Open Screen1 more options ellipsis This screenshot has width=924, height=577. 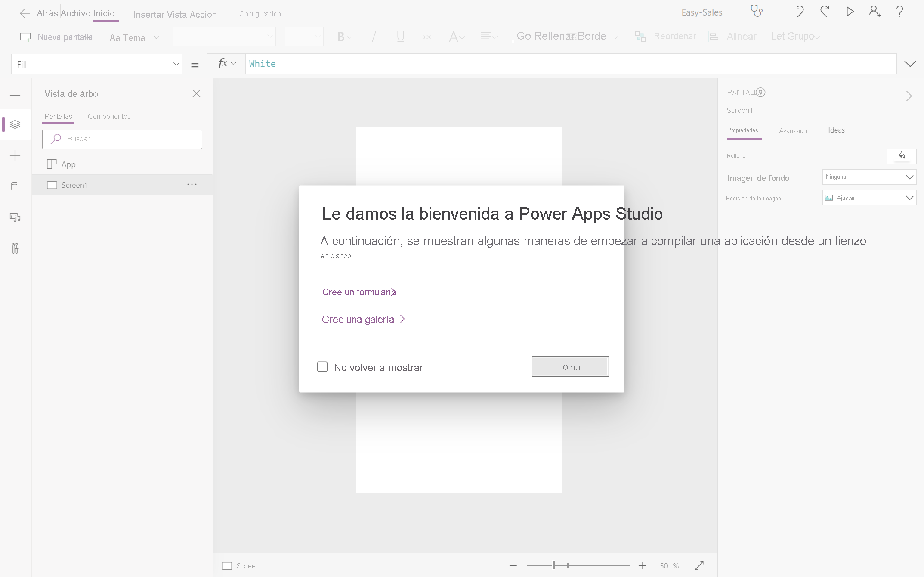pos(192,185)
